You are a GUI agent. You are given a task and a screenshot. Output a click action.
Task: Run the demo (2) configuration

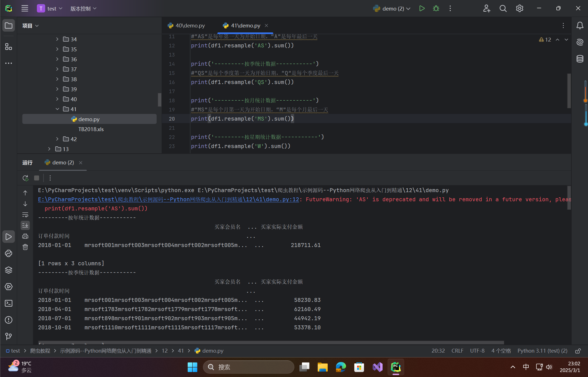click(x=422, y=9)
